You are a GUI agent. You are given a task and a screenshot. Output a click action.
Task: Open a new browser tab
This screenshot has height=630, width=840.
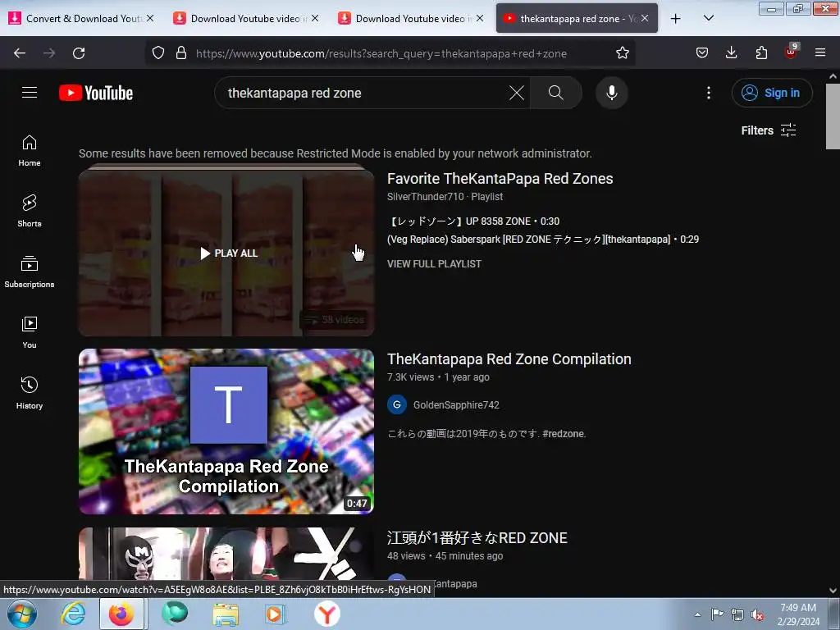pos(676,19)
